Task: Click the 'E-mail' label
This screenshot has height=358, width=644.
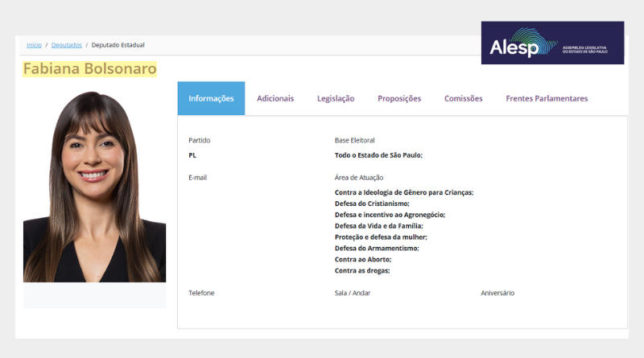Action: pos(197,178)
